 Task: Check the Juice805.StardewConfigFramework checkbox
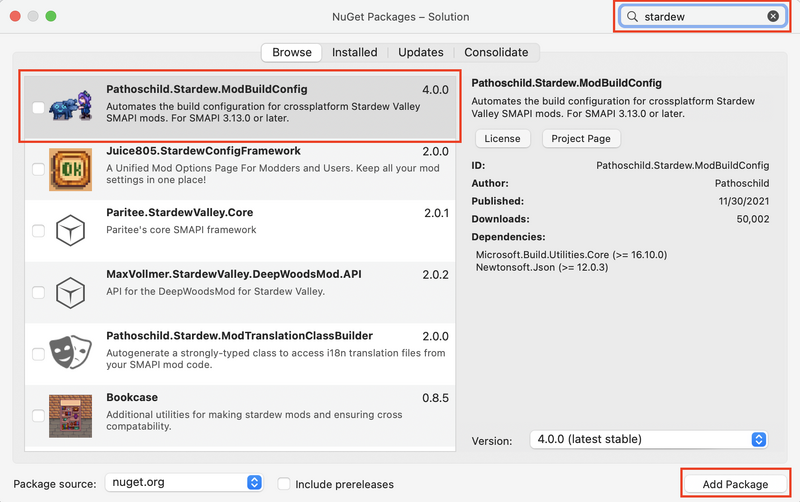tap(38, 169)
